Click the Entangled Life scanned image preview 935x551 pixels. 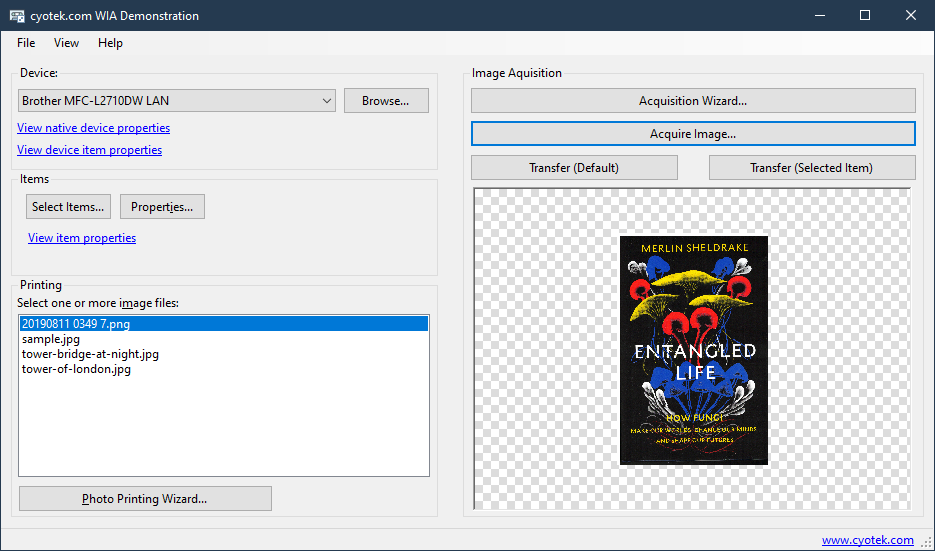(x=694, y=351)
